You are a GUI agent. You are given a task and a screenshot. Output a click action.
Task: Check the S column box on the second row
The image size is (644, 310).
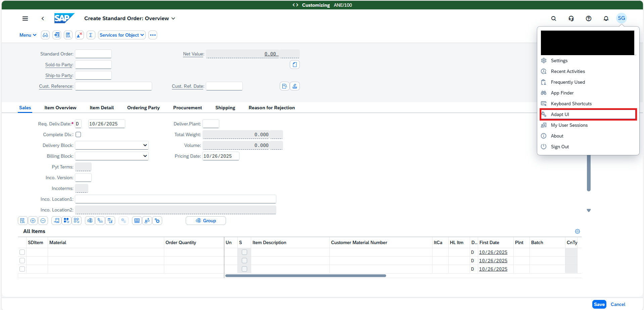coord(244,260)
